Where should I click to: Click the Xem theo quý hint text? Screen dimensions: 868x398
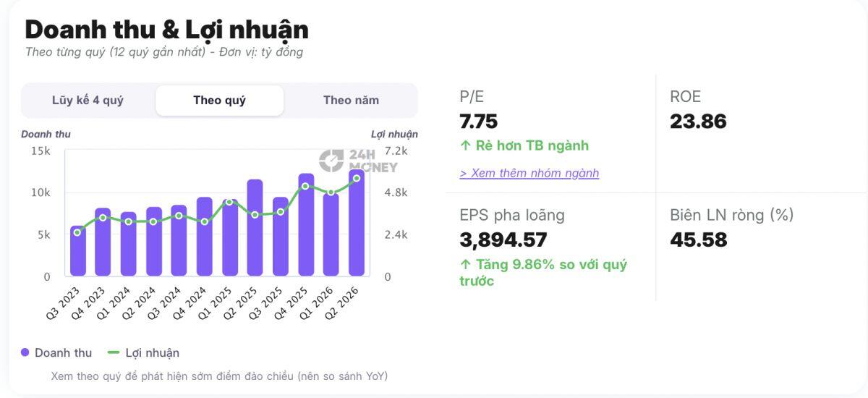tap(219, 376)
